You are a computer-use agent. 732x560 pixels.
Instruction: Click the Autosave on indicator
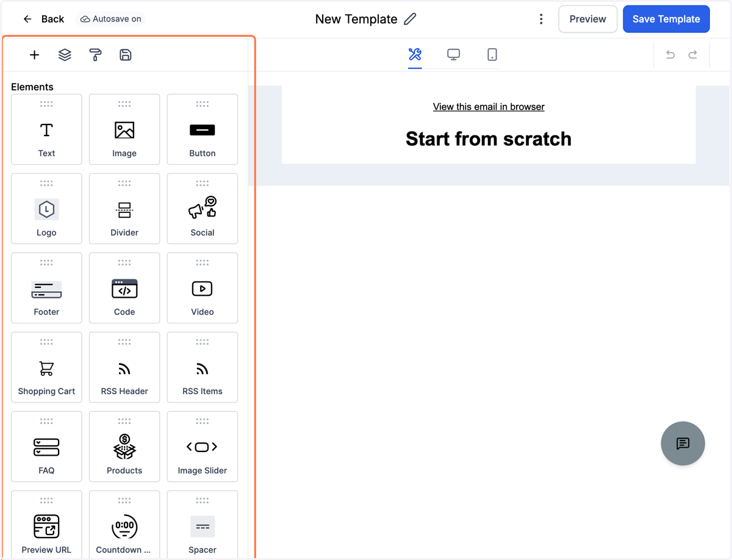click(111, 19)
